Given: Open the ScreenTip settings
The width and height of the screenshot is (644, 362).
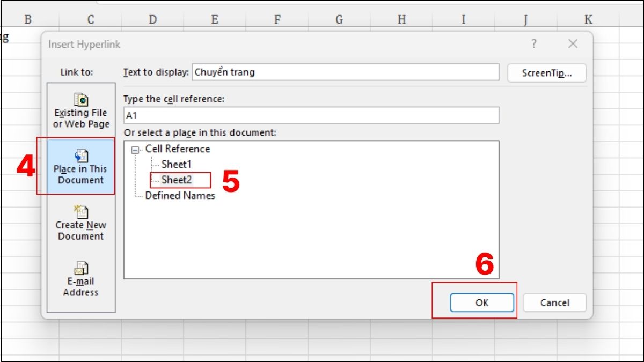Looking at the screenshot, I should [546, 73].
